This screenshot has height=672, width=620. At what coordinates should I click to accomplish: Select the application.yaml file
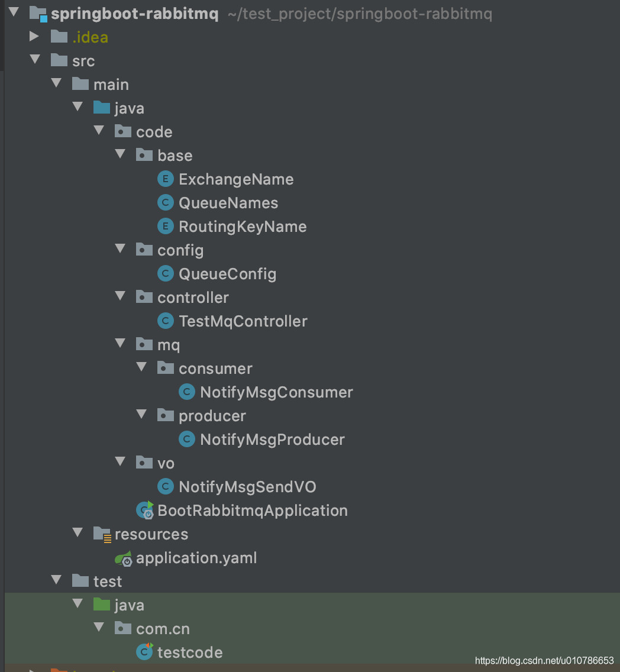coord(196,557)
